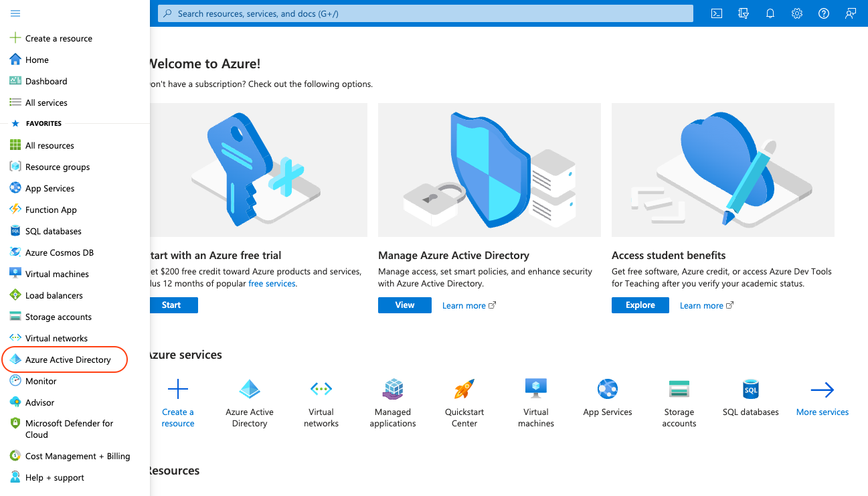Open portal settings gear
Screen dimensions: 868x496
click(x=797, y=13)
